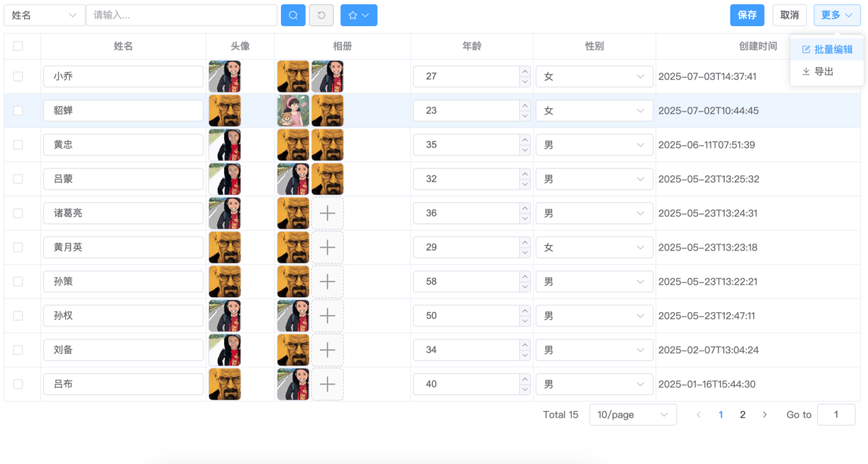Open the 姓名 search field dropdown
Image resolution: width=868 pixels, height=464 pixels.
pyautogui.click(x=44, y=15)
